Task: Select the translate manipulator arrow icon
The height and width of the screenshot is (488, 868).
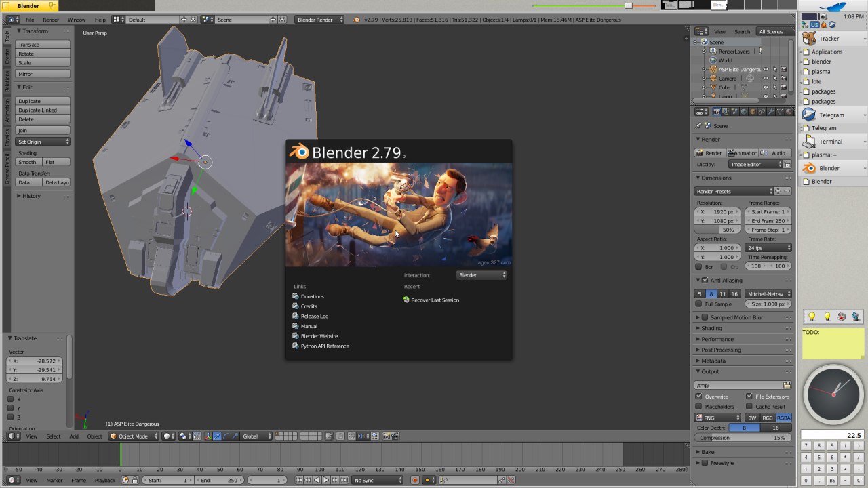Action: coord(217,436)
